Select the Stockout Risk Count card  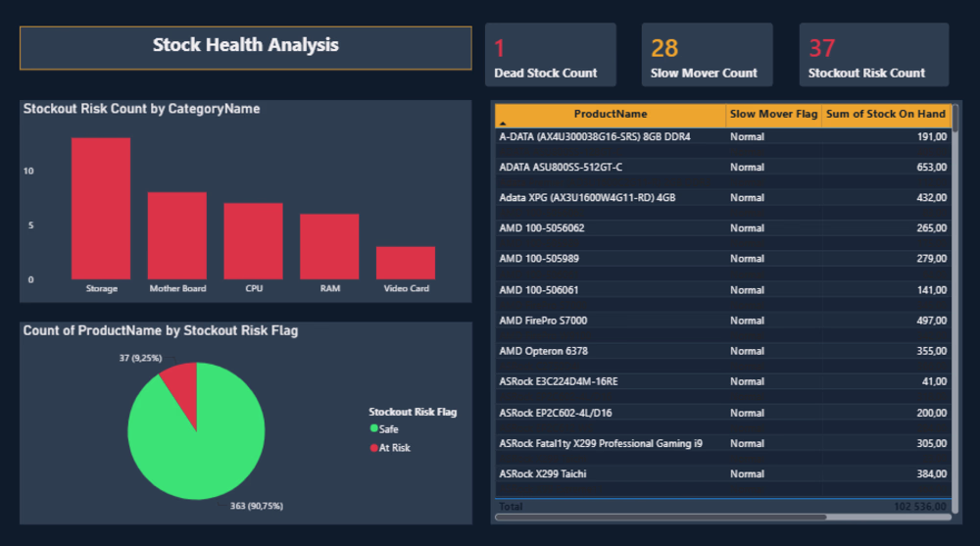[x=874, y=55]
